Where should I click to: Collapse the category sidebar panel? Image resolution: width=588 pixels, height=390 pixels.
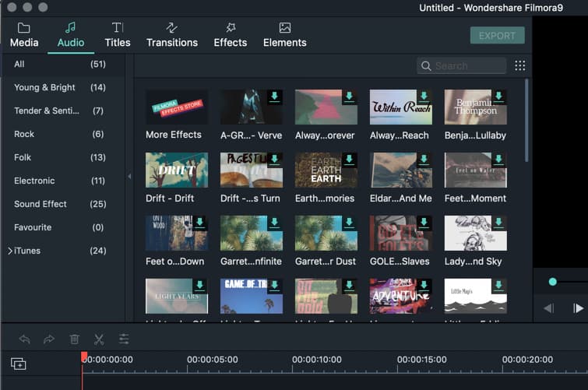click(129, 177)
